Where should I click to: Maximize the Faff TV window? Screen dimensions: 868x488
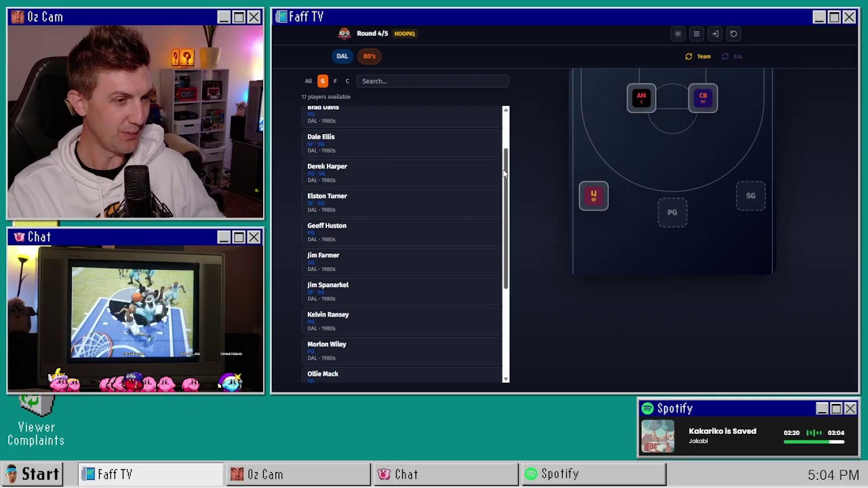834,17
